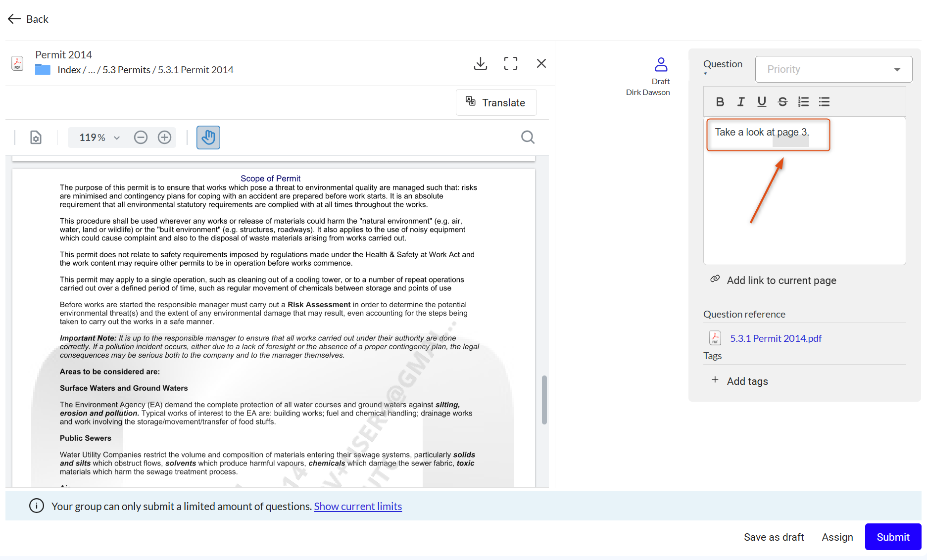Screen dimensions: 927x560
Task: Click in the question text field
Action: point(804,190)
